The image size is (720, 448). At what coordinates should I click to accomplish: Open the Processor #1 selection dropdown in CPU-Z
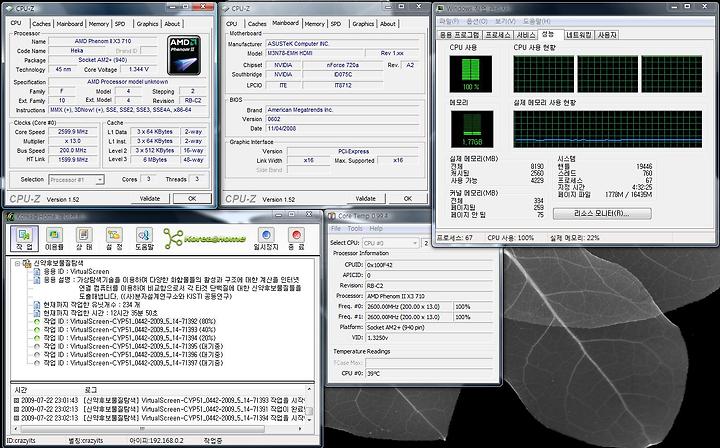77,180
